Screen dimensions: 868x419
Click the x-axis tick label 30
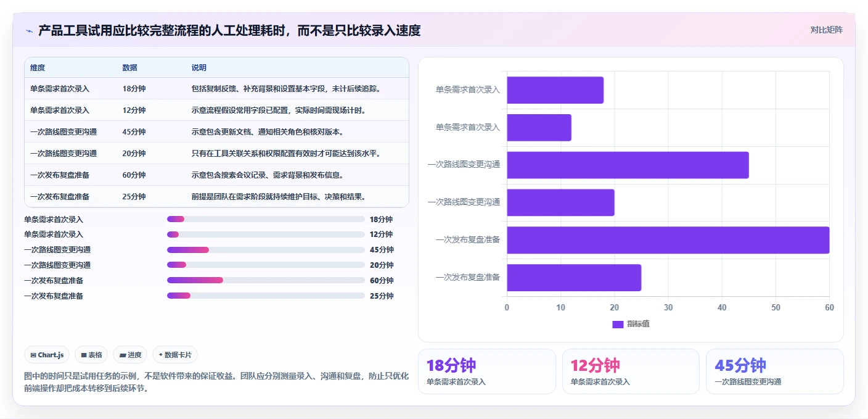668,307
